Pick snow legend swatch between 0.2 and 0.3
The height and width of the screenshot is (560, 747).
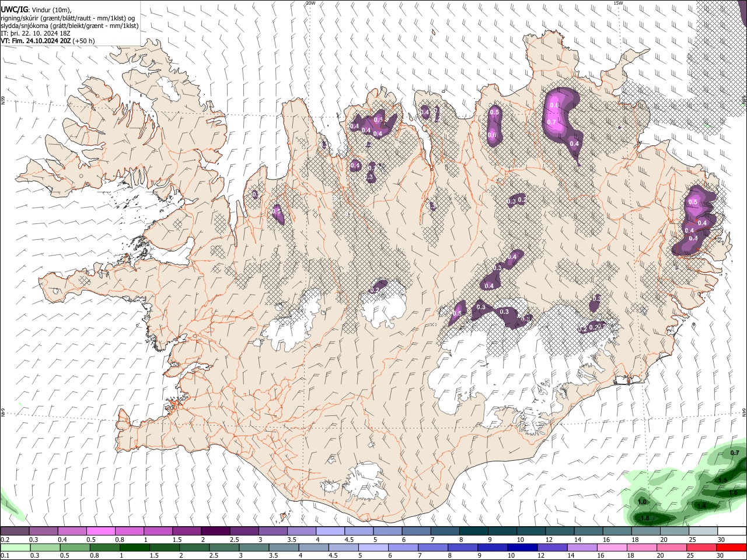point(15,531)
